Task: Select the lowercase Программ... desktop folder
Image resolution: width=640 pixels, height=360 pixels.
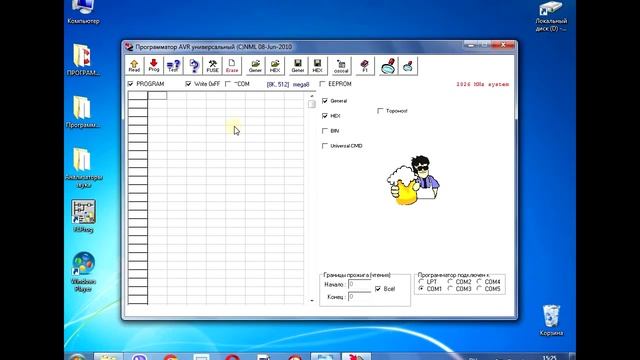Action: 83,112
